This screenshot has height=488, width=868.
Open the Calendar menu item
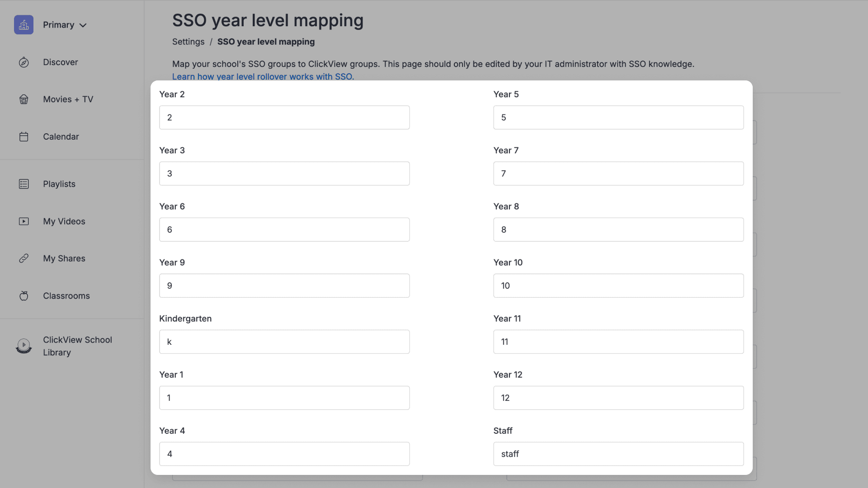[x=61, y=136]
